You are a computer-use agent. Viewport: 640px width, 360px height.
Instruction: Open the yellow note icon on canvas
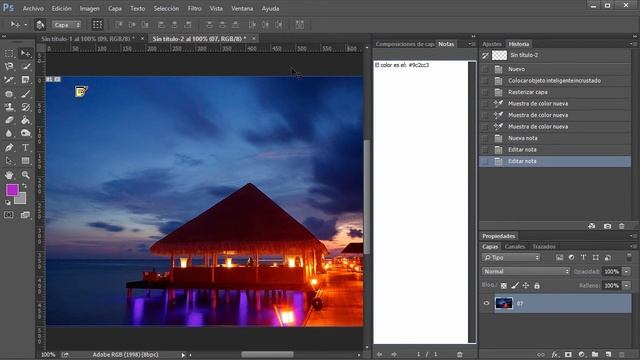click(81, 91)
